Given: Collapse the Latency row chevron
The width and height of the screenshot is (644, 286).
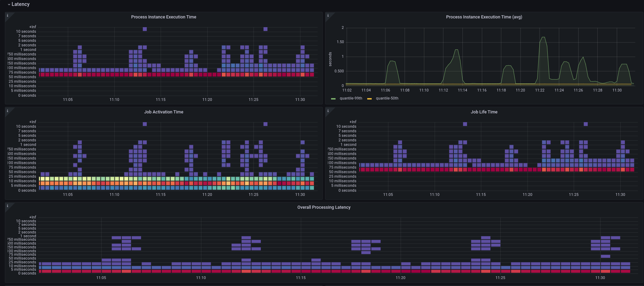Looking at the screenshot, I should [x=9, y=5].
